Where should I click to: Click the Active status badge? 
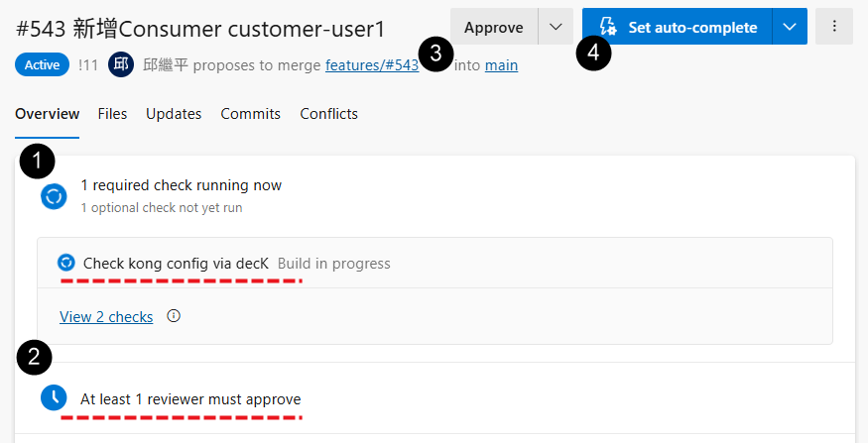(43, 65)
